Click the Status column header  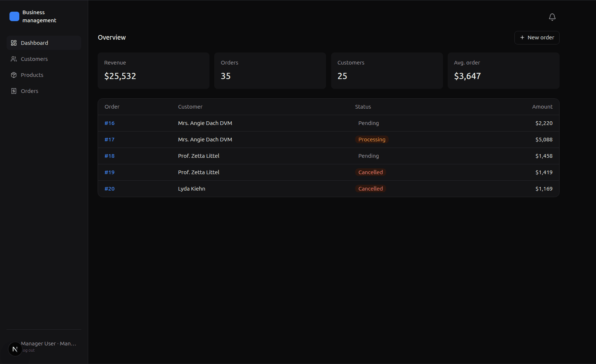click(x=363, y=107)
